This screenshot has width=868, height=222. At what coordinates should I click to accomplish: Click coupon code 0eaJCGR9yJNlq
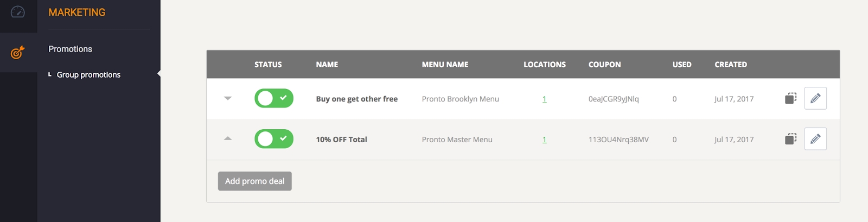coord(614,99)
